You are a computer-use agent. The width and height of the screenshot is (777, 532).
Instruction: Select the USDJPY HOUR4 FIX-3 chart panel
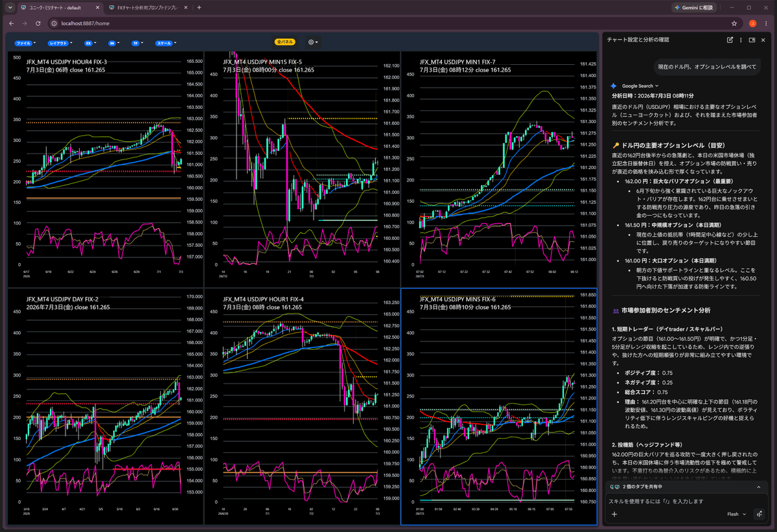(x=105, y=169)
